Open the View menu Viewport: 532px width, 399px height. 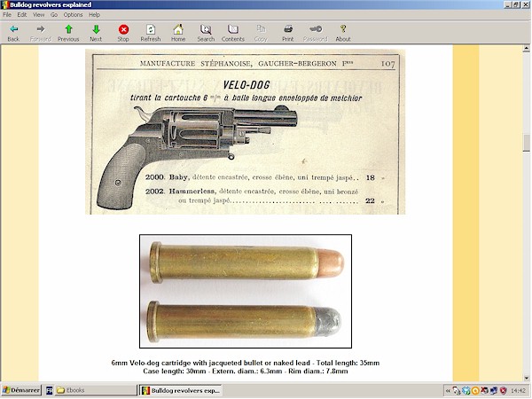pyautogui.click(x=38, y=14)
